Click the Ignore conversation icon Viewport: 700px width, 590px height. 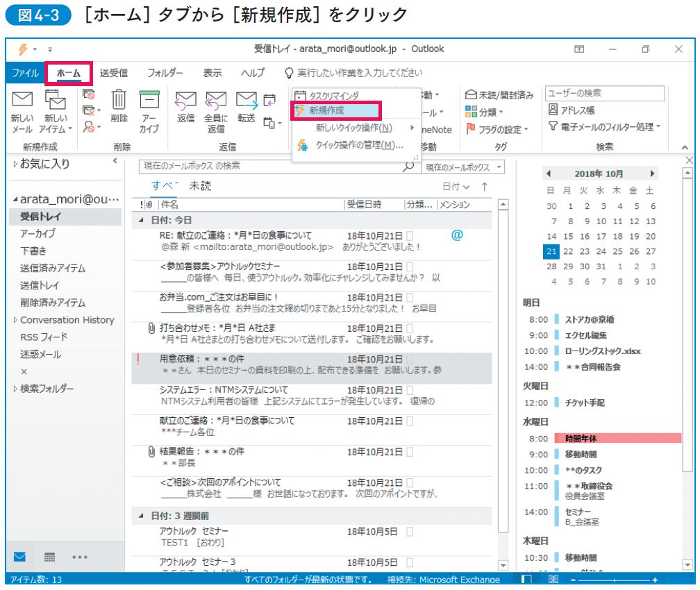(89, 94)
